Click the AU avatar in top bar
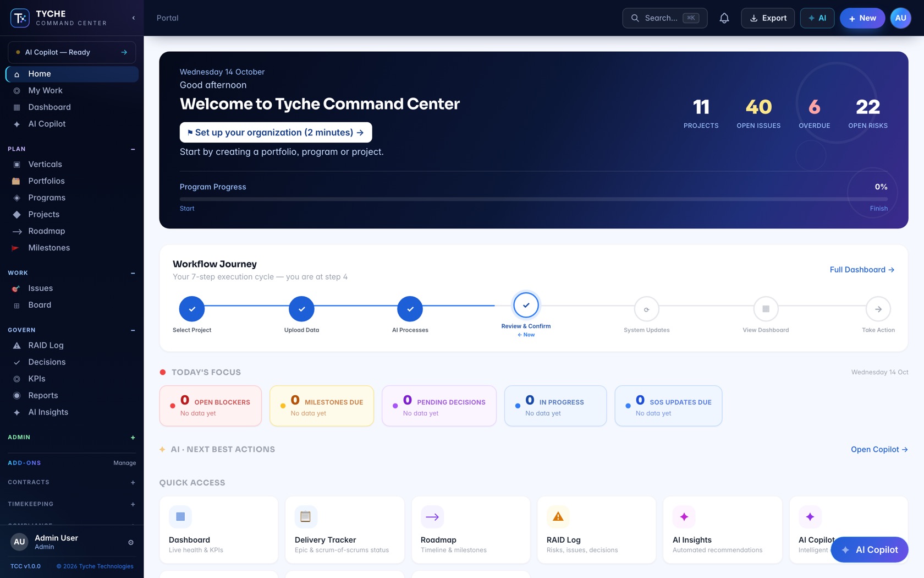The width and height of the screenshot is (924, 578). click(900, 18)
